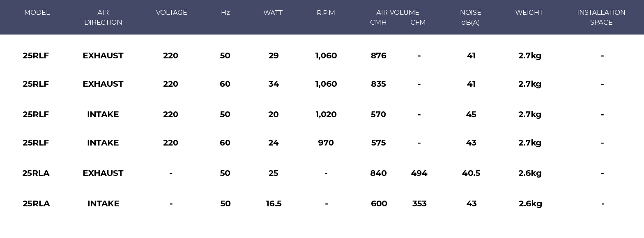The height and width of the screenshot is (238, 644).
Task: Click the 16.5 watt value
Action: (x=274, y=203)
